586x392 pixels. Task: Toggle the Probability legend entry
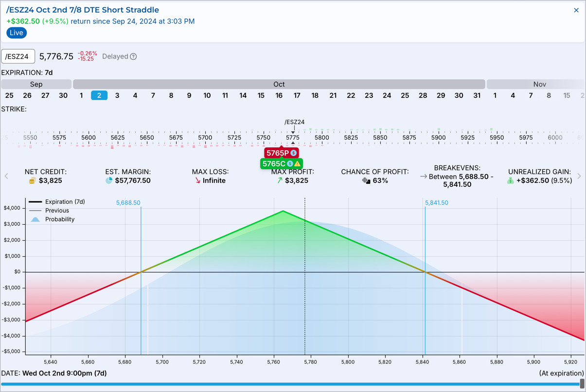pos(52,219)
